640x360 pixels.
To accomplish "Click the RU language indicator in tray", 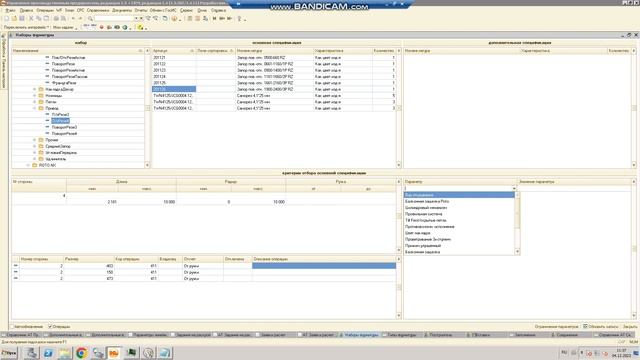I will 564,352.
